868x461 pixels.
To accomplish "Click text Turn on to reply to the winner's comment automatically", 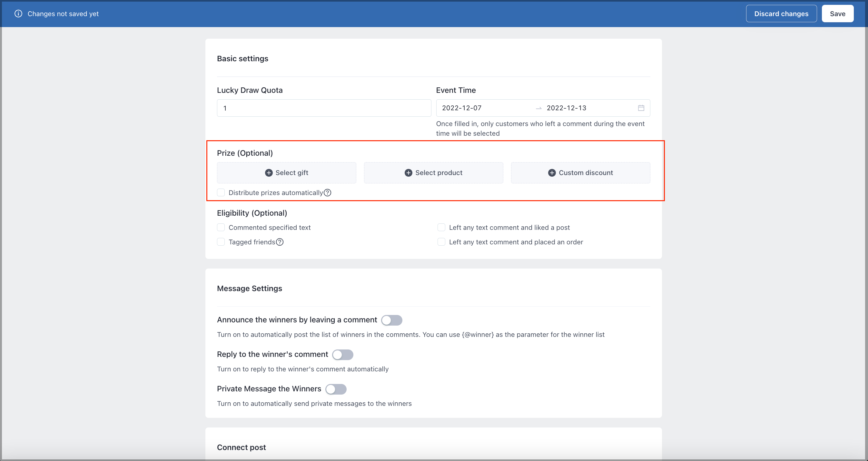I will point(302,369).
